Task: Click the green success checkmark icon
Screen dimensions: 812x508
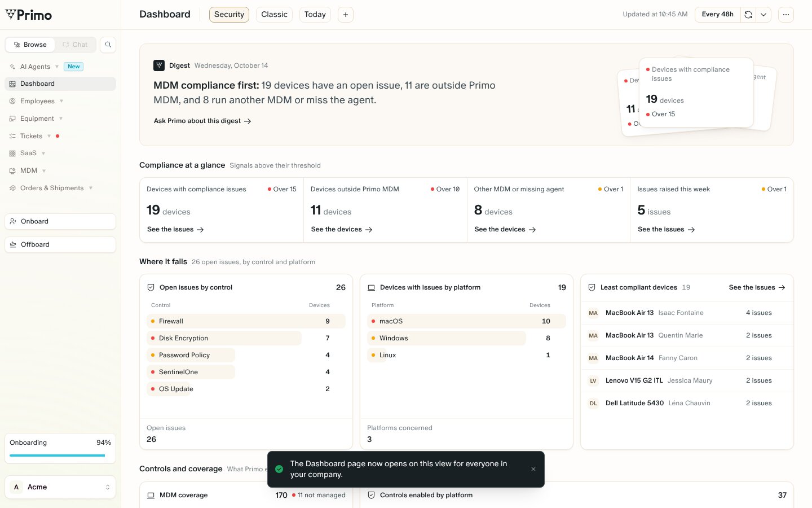Action: 279,469
